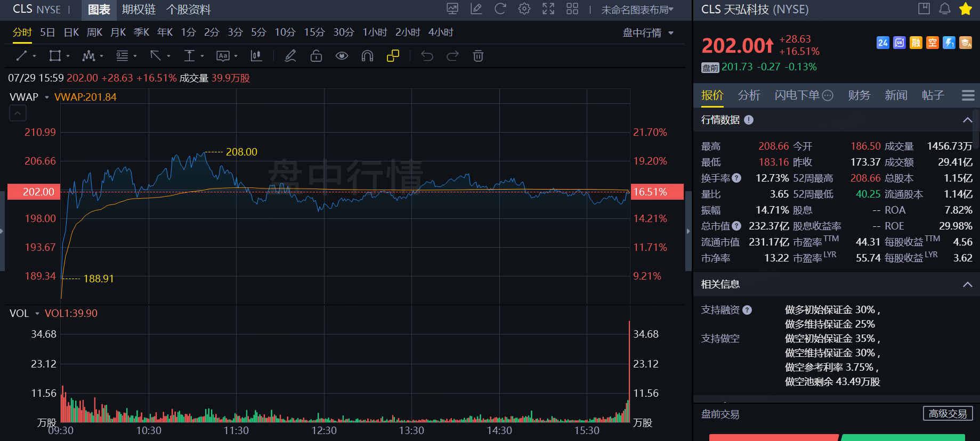Toggle the watchlist favorite star
Viewport: 980px width, 441px height.
pyautogui.click(x=966, y=9)
